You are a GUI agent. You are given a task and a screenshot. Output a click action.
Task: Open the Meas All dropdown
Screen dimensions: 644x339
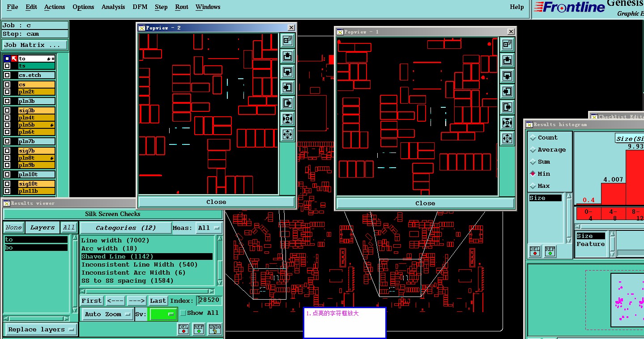209,228
